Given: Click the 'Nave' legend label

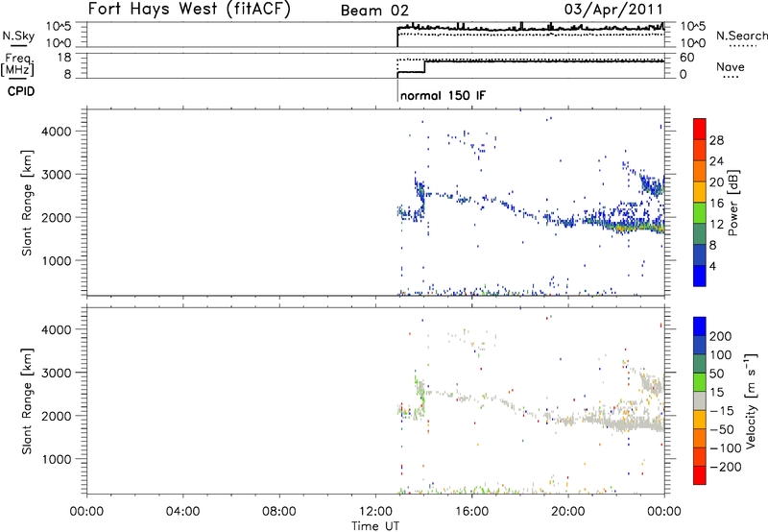Looking at the screenshot, I should tap(731, 67).
